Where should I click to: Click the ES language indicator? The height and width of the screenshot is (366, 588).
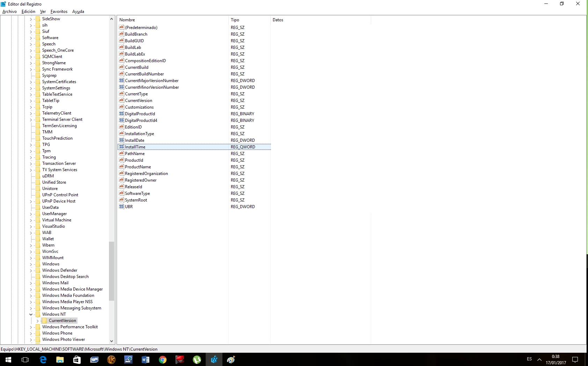click(529, 359)
